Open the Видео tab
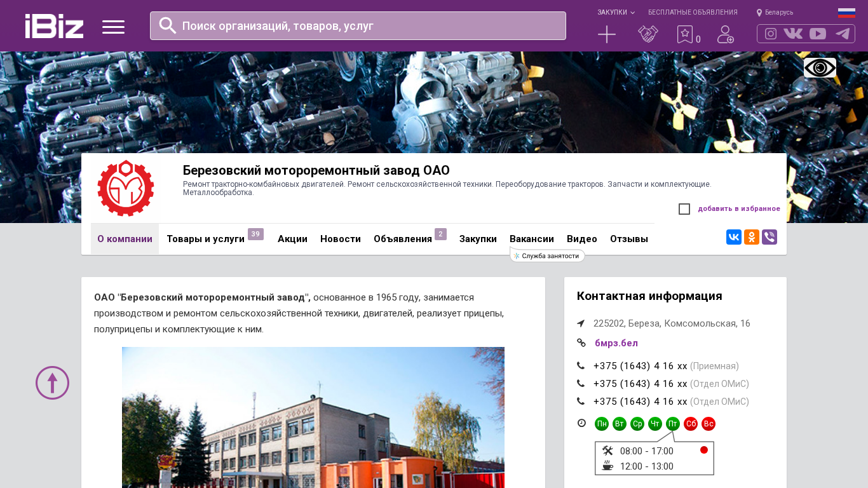Image resolution: width=868 pixels, height=488 pixels. tap(582, 239)
